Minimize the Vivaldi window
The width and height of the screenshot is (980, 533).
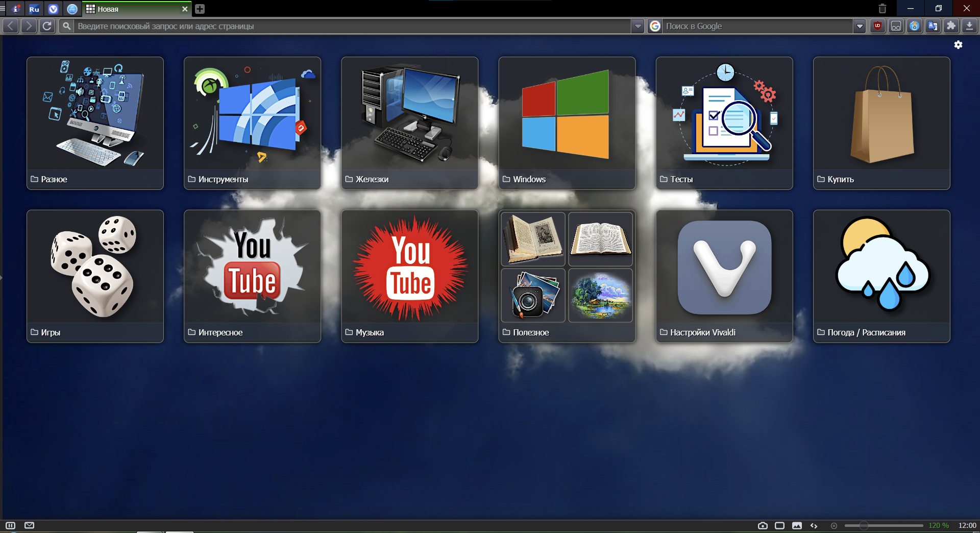tap(910, 9)
